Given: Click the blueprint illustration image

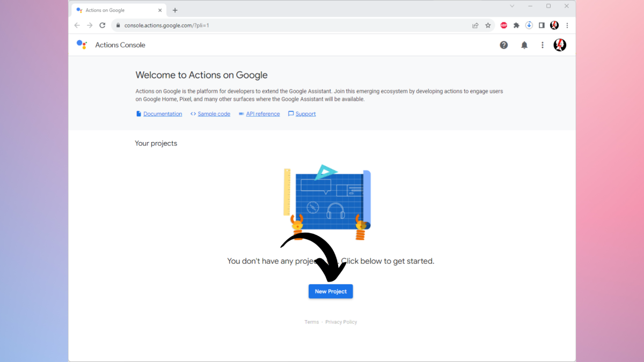Looking at the screenshot, I should [327, 202].
